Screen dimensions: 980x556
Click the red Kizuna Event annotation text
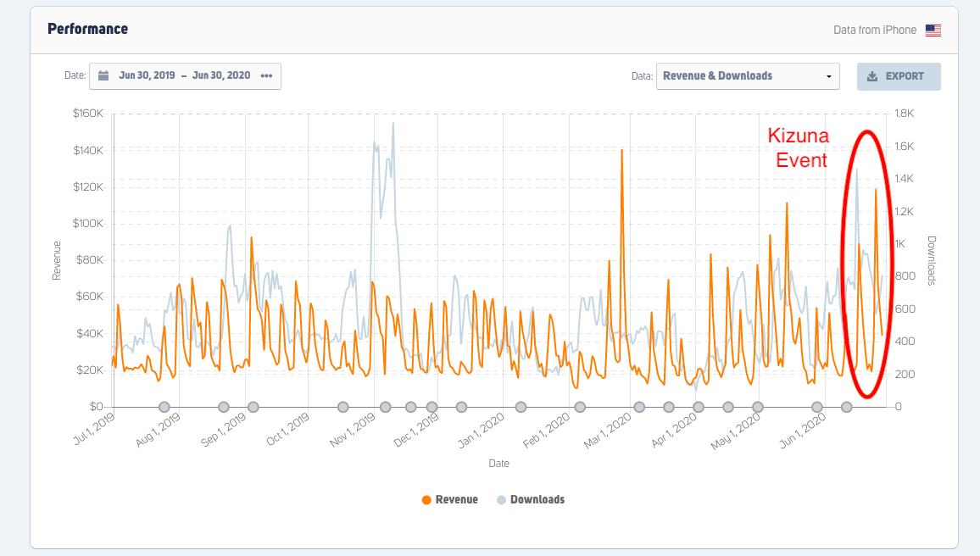pyautogui.click(x=797, y=147)
